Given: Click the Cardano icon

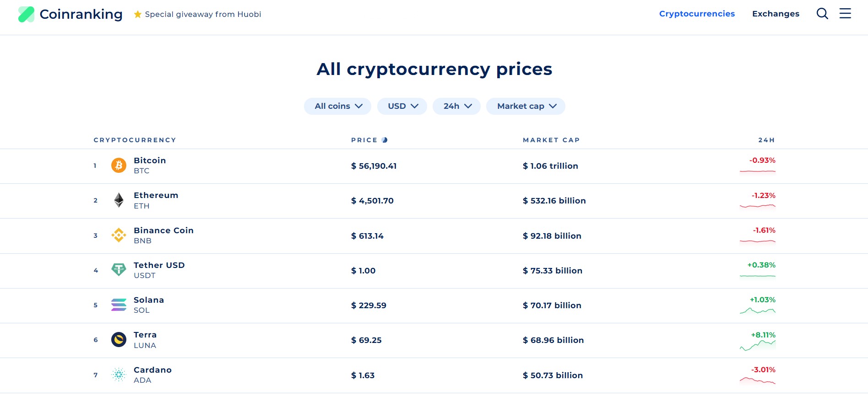Looking at the screenshot, I should [119, 375].
